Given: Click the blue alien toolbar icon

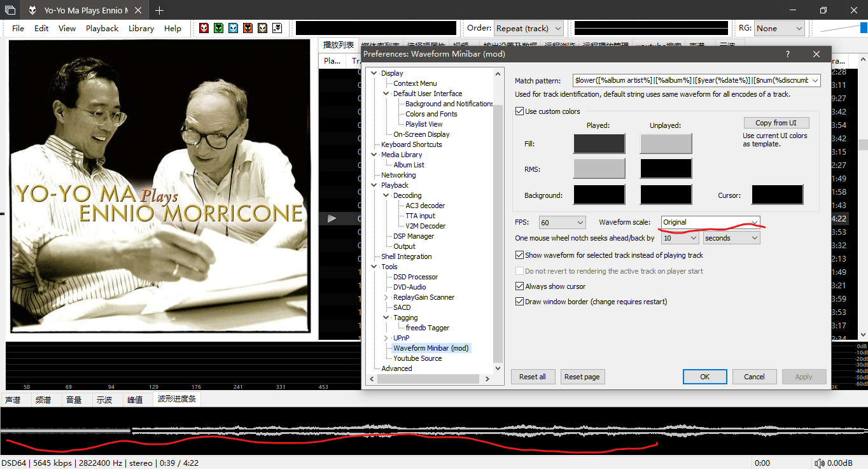Looking at the screenshot, I should (x=233, y=28).
